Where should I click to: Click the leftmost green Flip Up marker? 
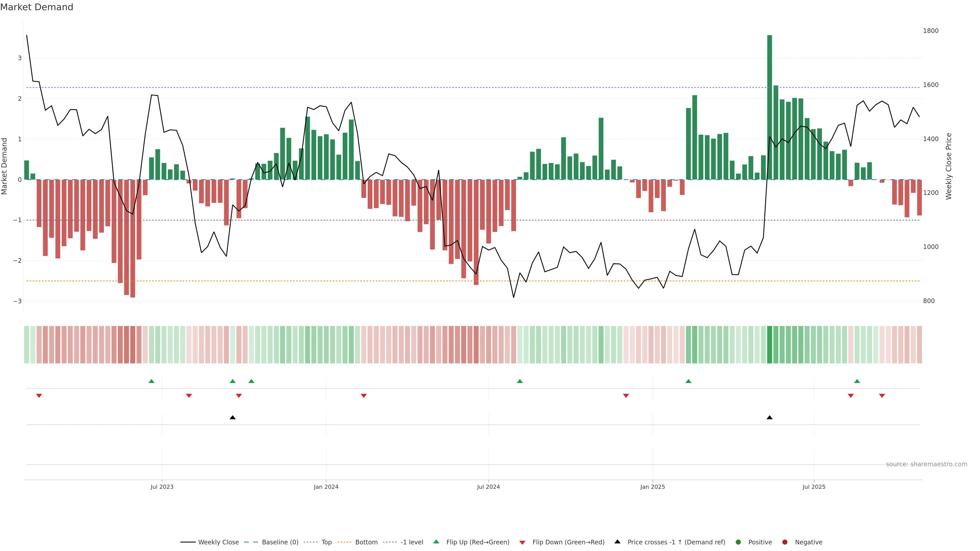click(151, 381)
